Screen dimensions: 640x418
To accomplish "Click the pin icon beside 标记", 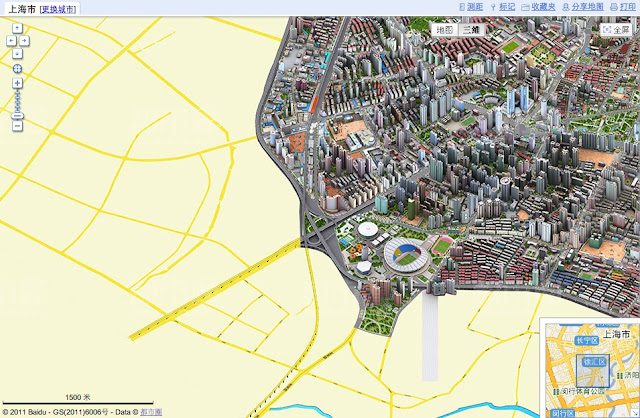I will click(x=493, y=7).
